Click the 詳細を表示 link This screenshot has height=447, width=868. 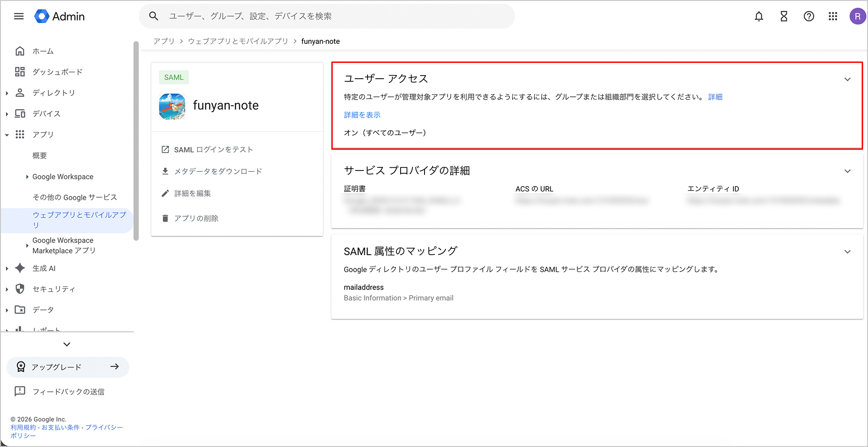pos(362,115)
